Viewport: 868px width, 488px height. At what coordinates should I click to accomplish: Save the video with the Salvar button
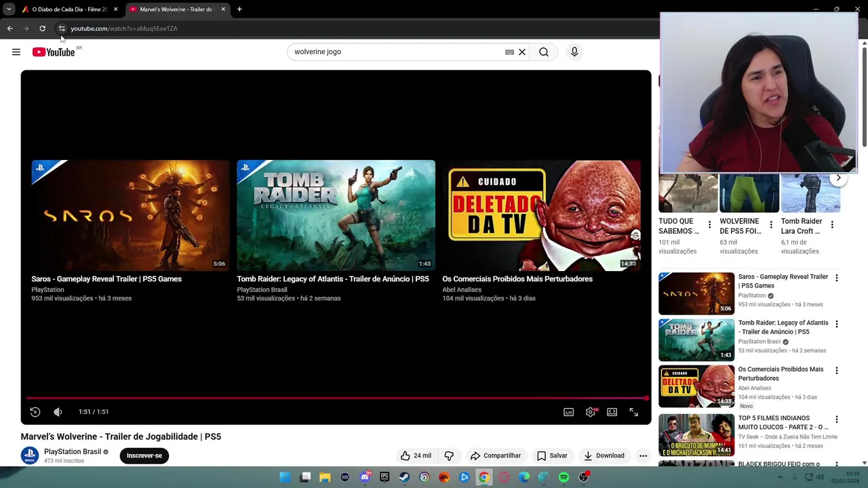[x=552, y=455]
